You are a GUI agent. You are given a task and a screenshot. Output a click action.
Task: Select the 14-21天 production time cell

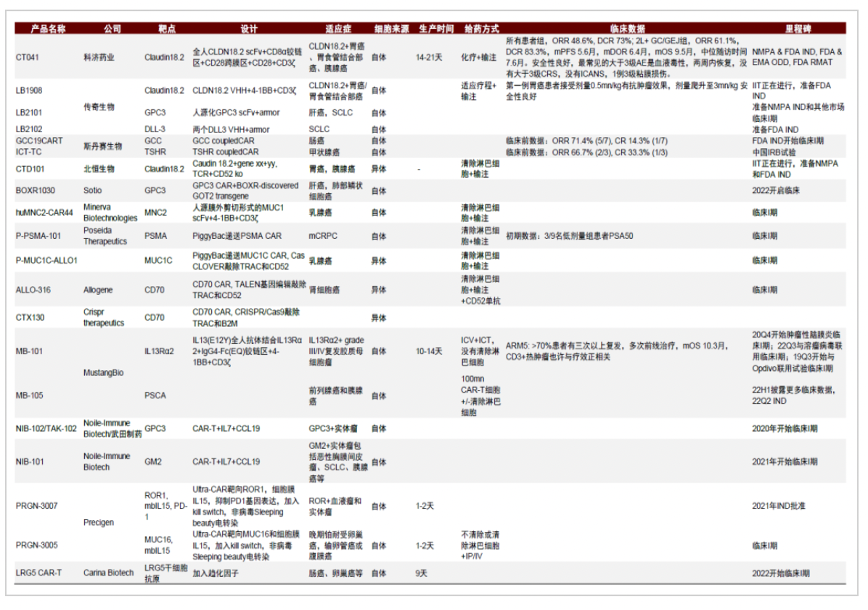click(429, 57)
